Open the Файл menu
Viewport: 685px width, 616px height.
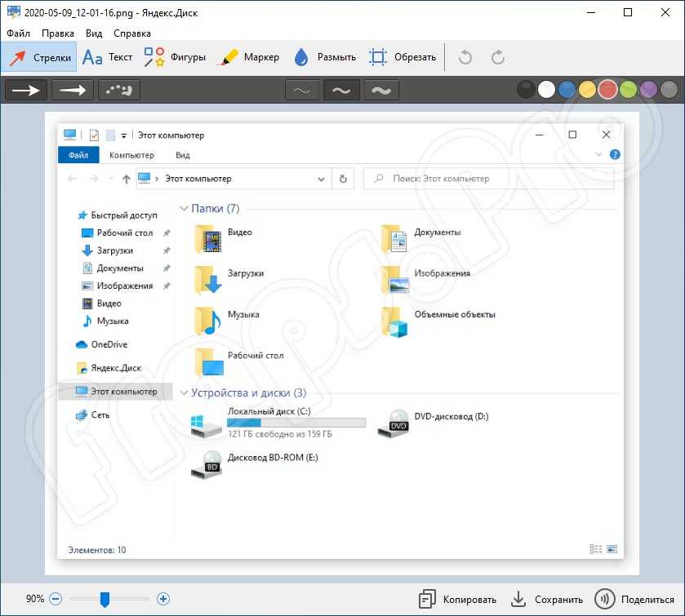click(19, 33)
